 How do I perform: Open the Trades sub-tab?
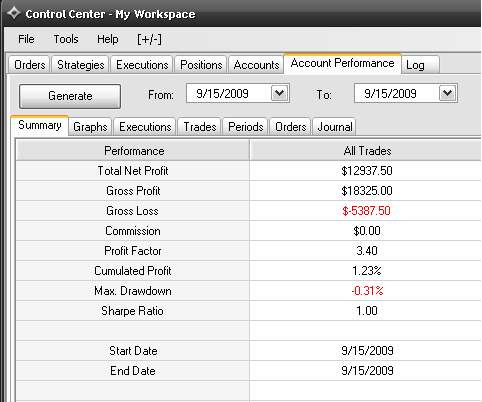200,127
